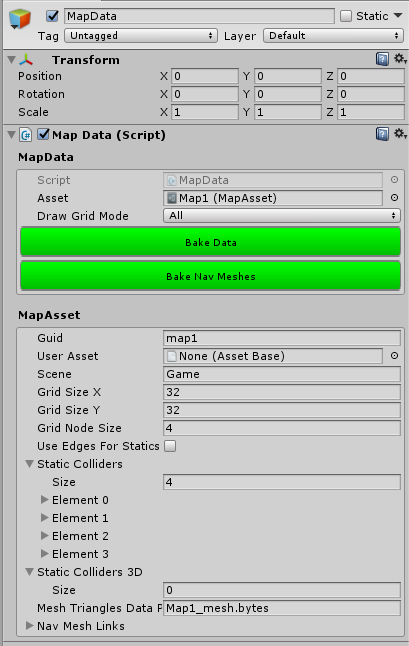Expand Static Colliders Element 2
409x646 pixels.
point(44,536)
